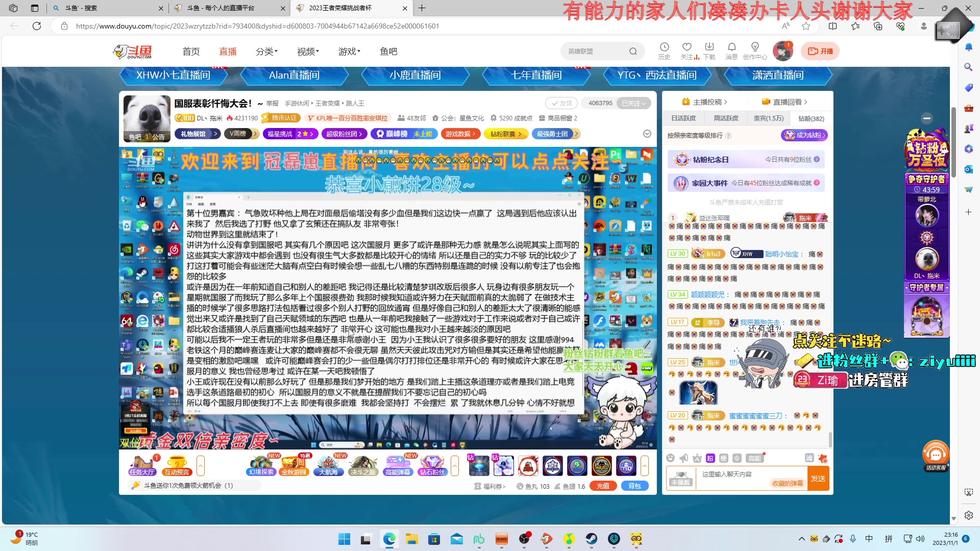Open 大航海 ship activity icon
Image resolution: width=980 pixels, height=551 pixels.
328,465
